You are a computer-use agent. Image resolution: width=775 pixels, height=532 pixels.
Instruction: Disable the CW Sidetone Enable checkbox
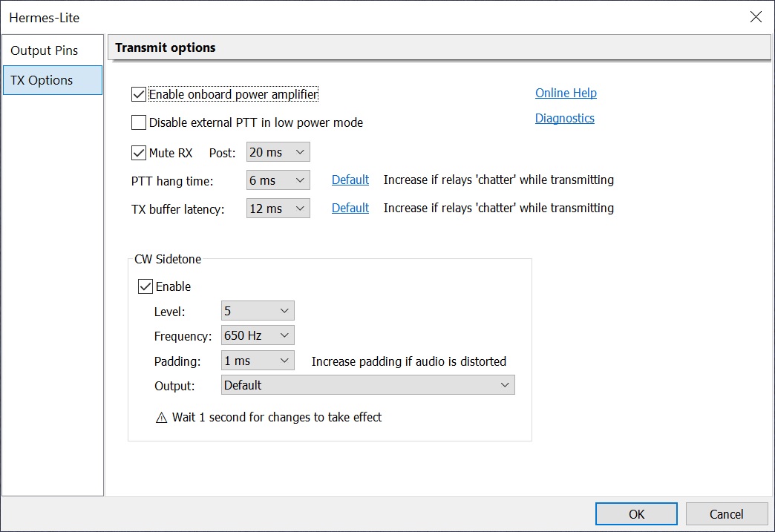click(145, 286)
